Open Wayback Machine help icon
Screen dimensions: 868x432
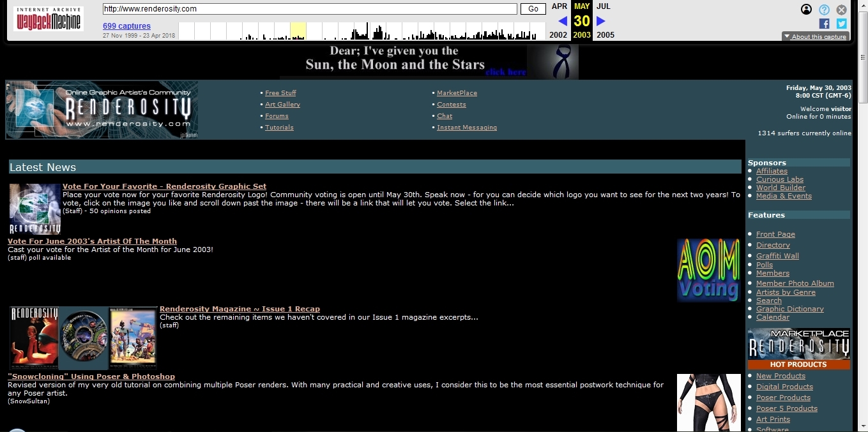coord(824,10)
